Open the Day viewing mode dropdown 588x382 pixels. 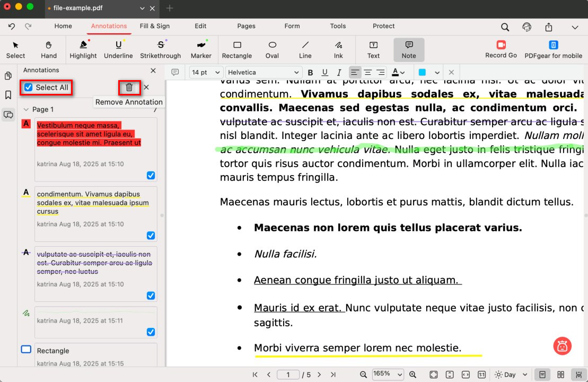point(510,374)
